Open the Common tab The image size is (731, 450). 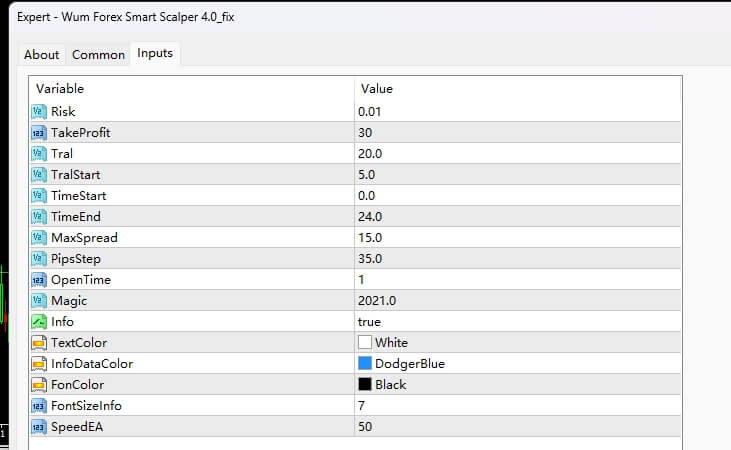tap(98, 55)
